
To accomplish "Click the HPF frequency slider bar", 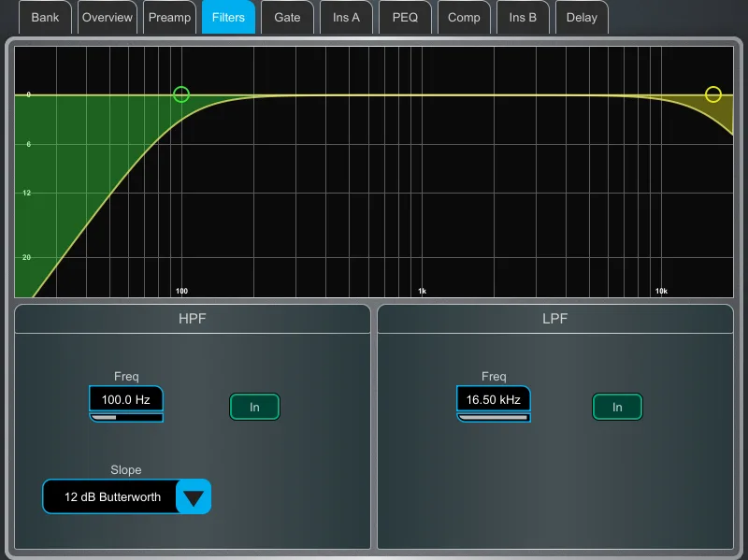I will tap(126, 417).
